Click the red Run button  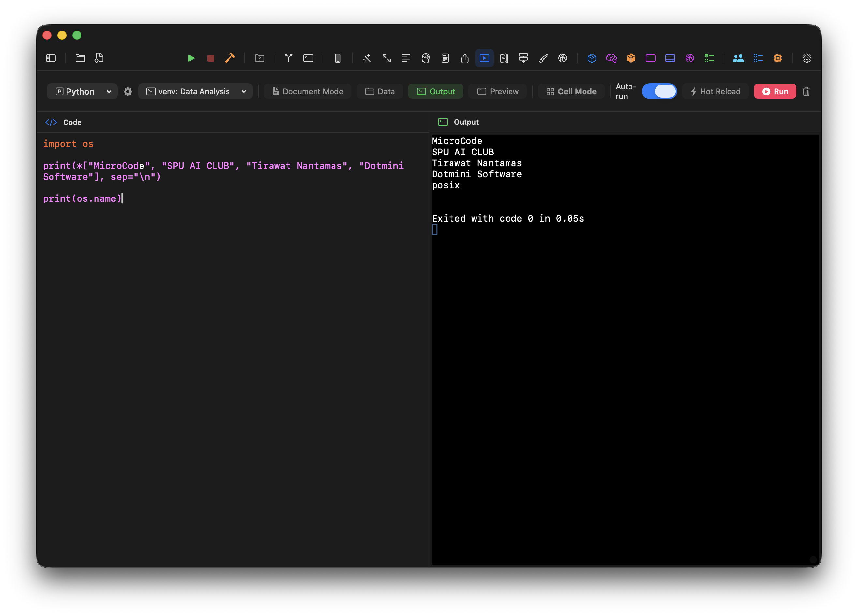(775, 92)
